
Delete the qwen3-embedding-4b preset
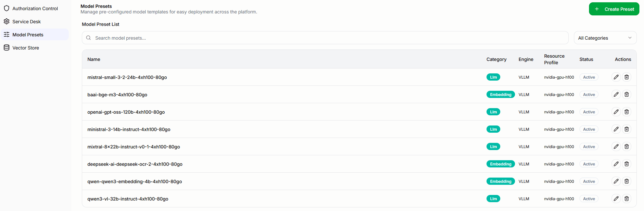(x=627, y=181)
